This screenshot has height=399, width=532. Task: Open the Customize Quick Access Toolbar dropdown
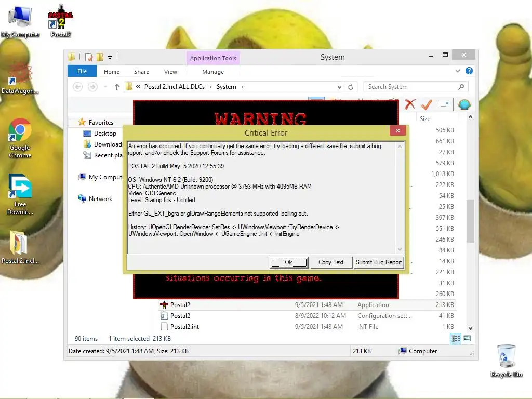click(110, 57)
